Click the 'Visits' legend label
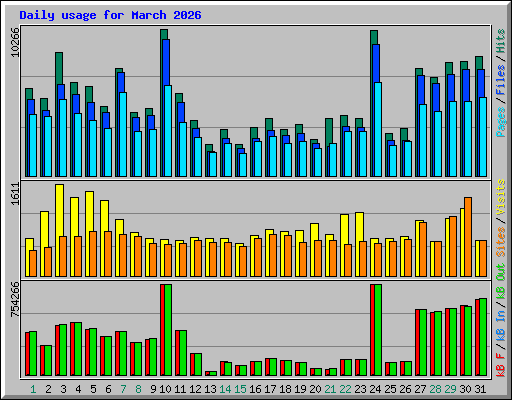 pos(501,197)
